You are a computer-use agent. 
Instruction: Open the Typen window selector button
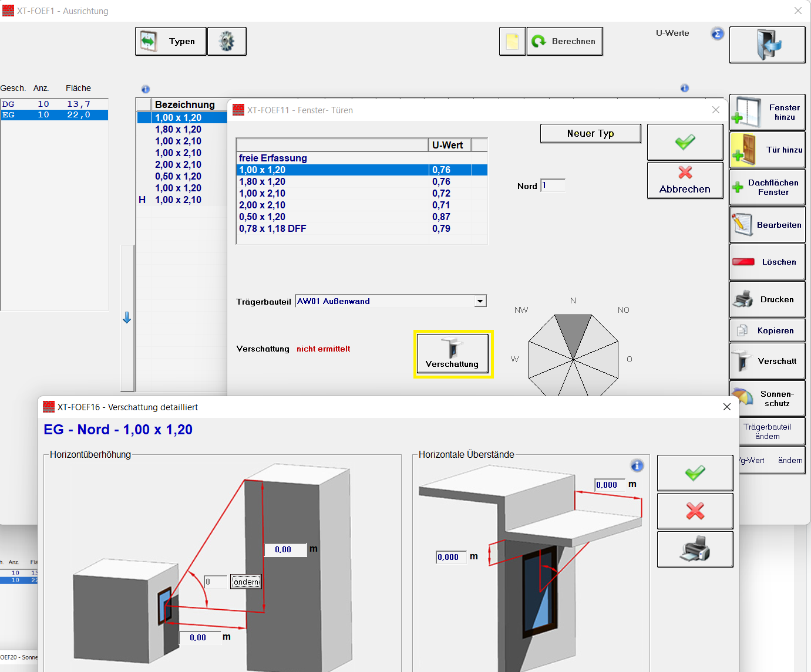(171, 41)
